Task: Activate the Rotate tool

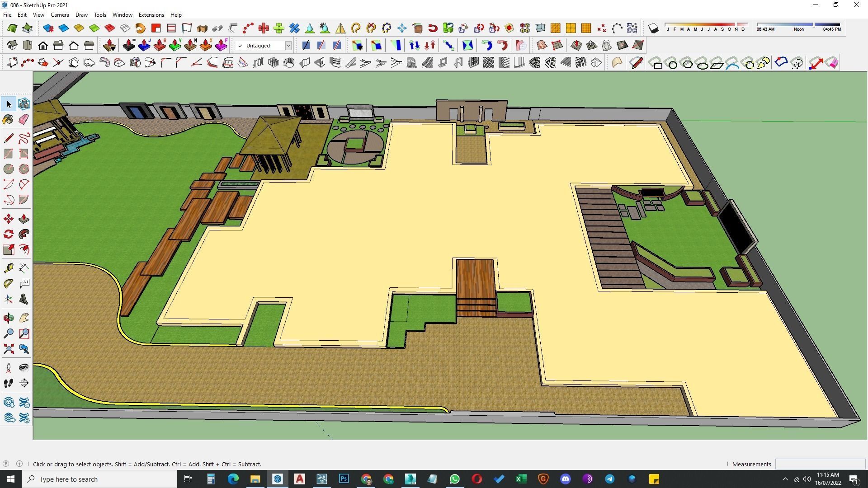Action: tap(8, 234)
